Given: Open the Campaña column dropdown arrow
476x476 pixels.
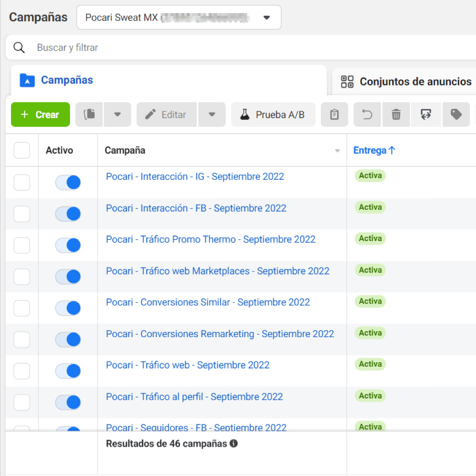Looking at the screenshot, I should pos(337,151).
